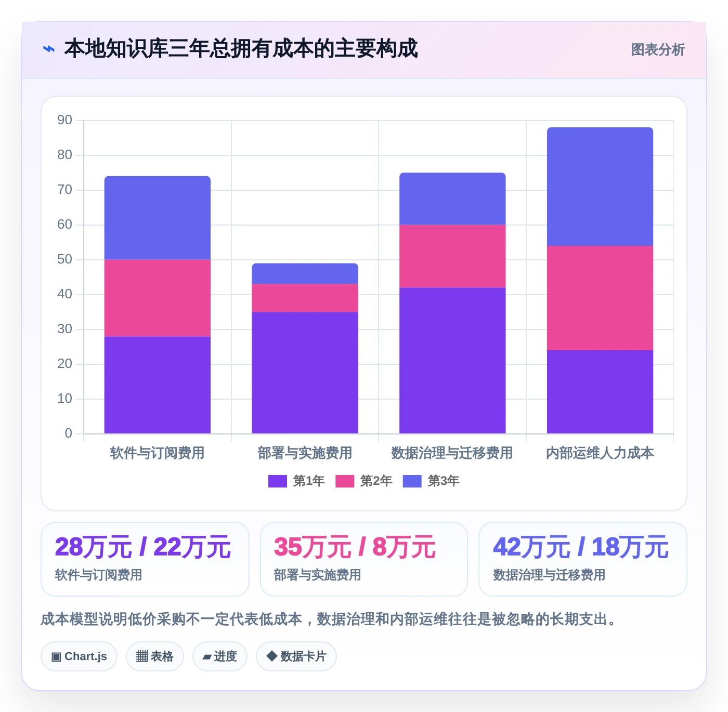
Task: Open the 42万元 / 18万元 data card
Action: point(583,559)
